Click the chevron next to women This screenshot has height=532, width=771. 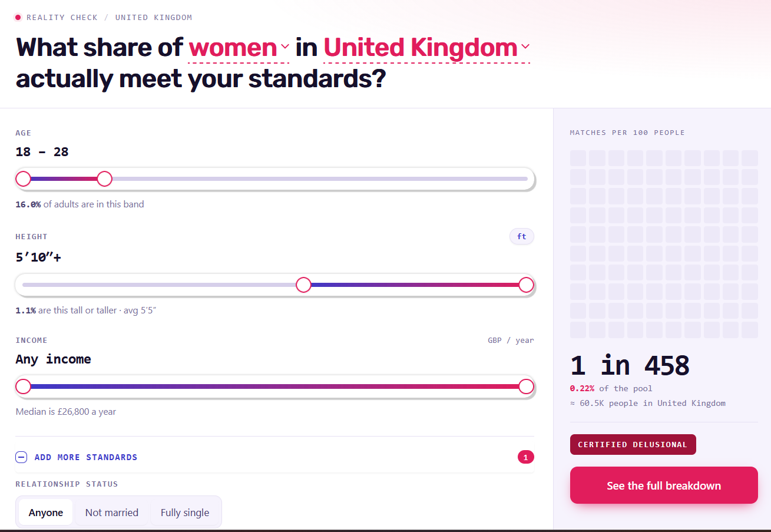(285, 46)
